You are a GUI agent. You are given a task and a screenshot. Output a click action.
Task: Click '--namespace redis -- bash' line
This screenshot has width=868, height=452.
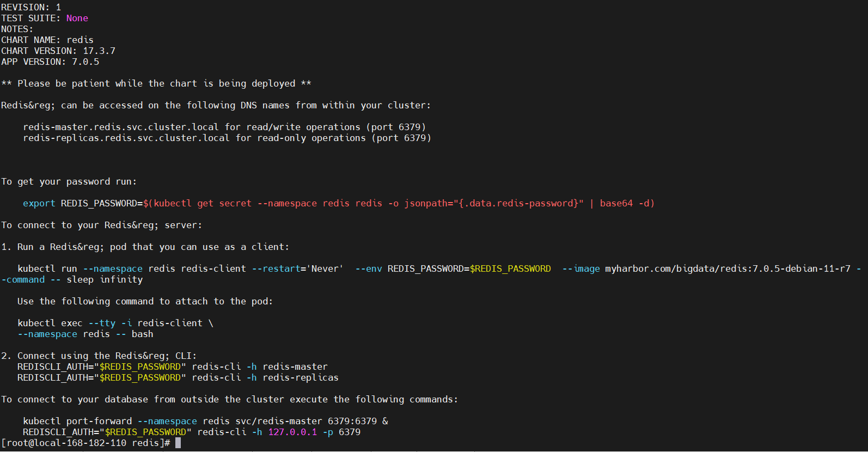[x=85, y=334]
